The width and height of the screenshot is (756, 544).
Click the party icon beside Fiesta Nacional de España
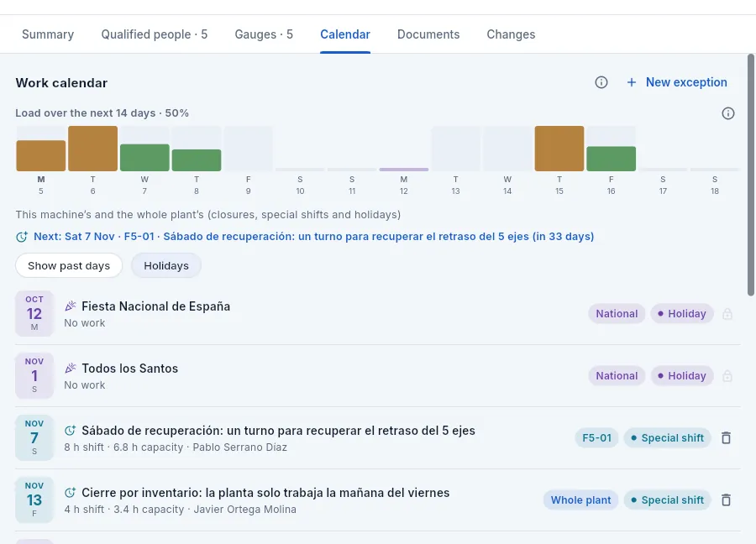[x=71, y=306]
